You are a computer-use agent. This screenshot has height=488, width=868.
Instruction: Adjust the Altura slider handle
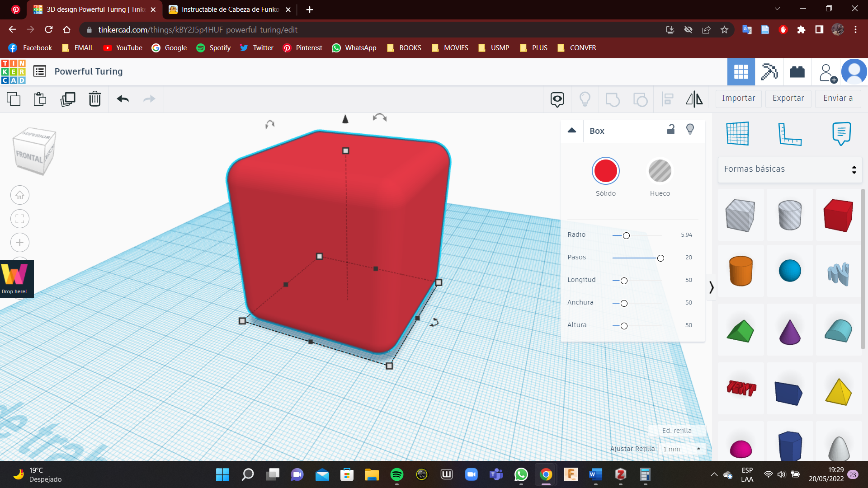(624, 326)
